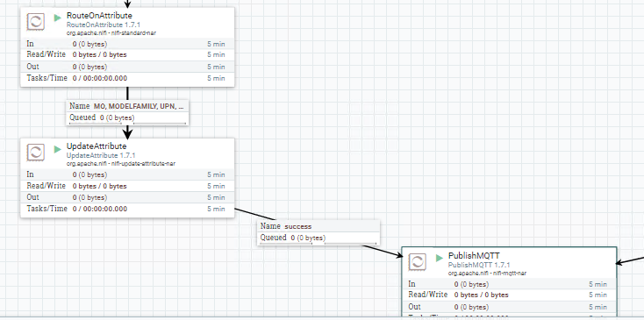
Task: Select the 'success' connection label
Action: click(x=298, y=226)
